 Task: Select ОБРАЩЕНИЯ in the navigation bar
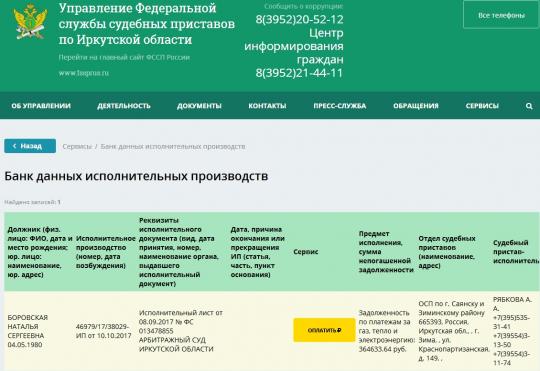click(x=416, y=106)
